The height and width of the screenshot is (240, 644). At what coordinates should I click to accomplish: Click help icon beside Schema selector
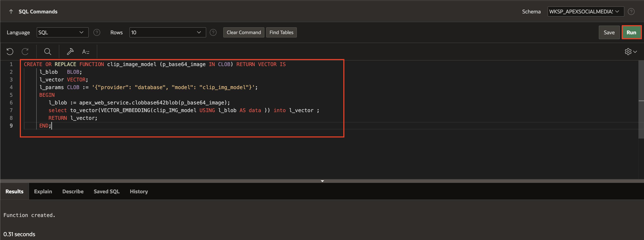click(631, 12)
